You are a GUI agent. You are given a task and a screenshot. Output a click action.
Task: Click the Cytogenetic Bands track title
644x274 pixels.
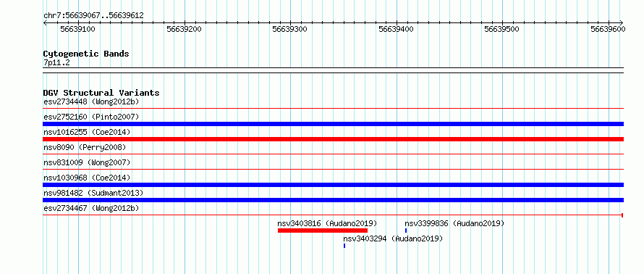pyautogui.click(x=86, y=54)
